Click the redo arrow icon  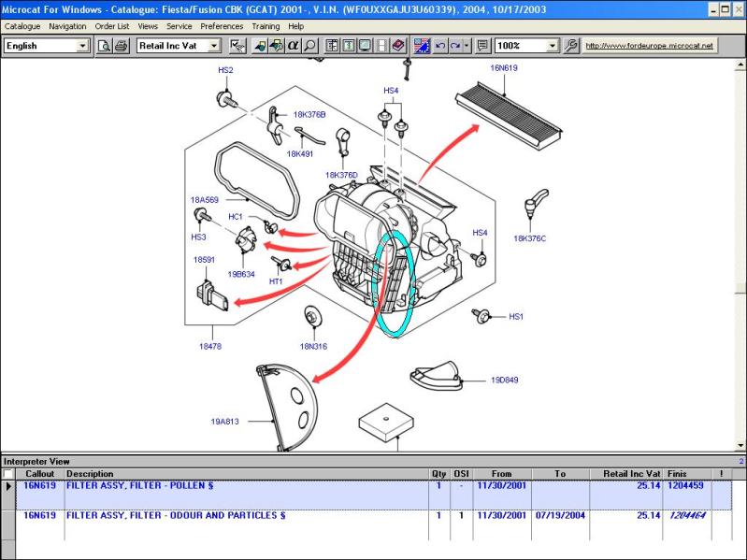455,45
